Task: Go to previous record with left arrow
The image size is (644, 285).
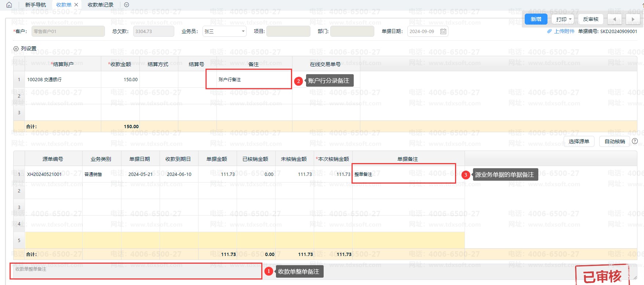Action: [614, 19]
